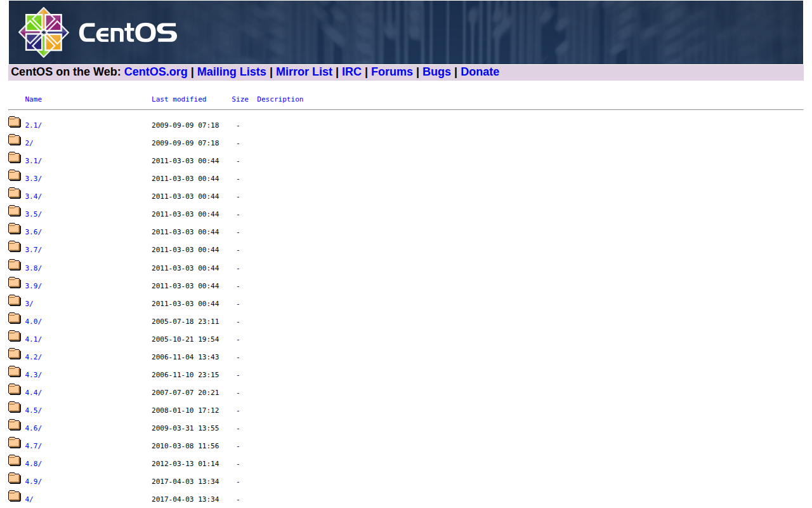Open the Bugs tracker link
The width and height of the screenshot is (812, 508).
436,72
